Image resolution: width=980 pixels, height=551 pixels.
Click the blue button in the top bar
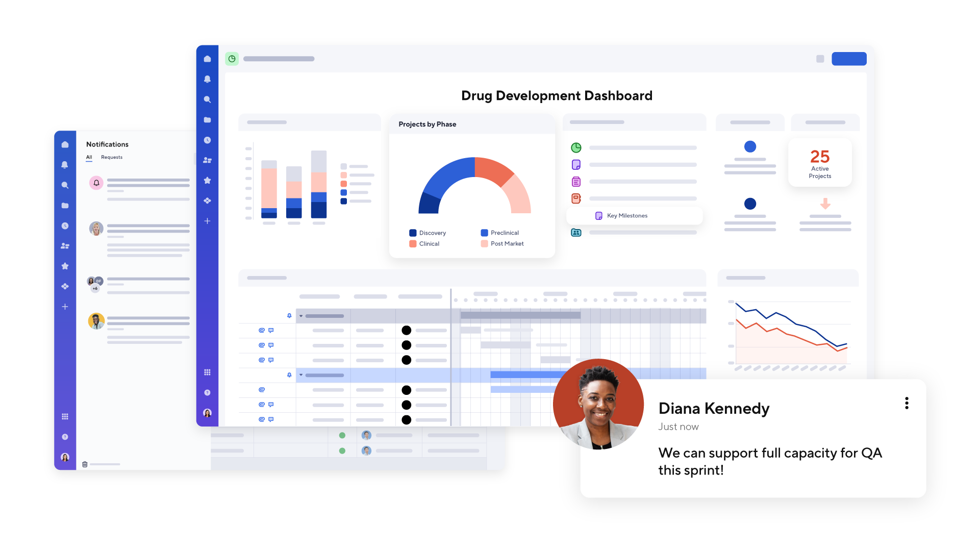[849, 59]
